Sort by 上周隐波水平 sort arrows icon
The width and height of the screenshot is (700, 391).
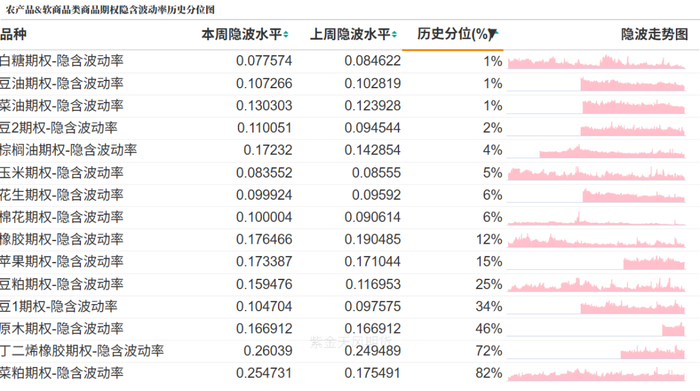coord(394,34)
